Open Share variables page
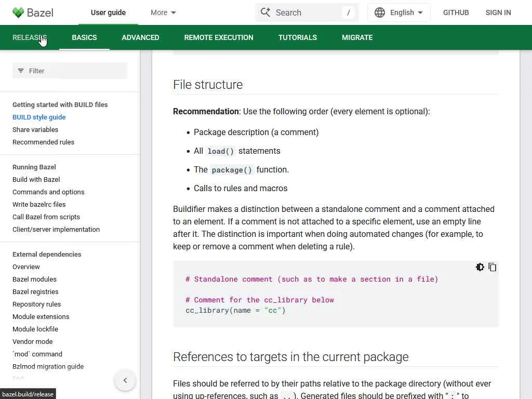Image resolution: width=532 pixels, height=399 pixels. (35, 129)
